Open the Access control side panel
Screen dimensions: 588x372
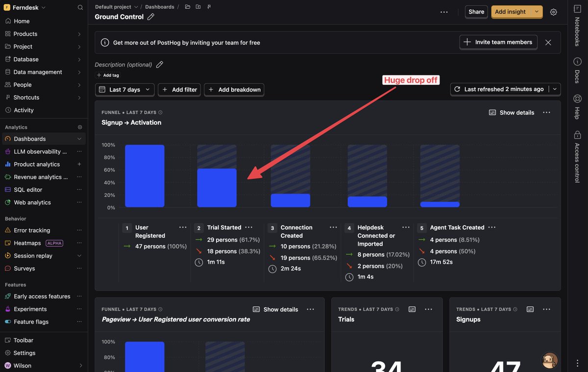pos(577,157)
